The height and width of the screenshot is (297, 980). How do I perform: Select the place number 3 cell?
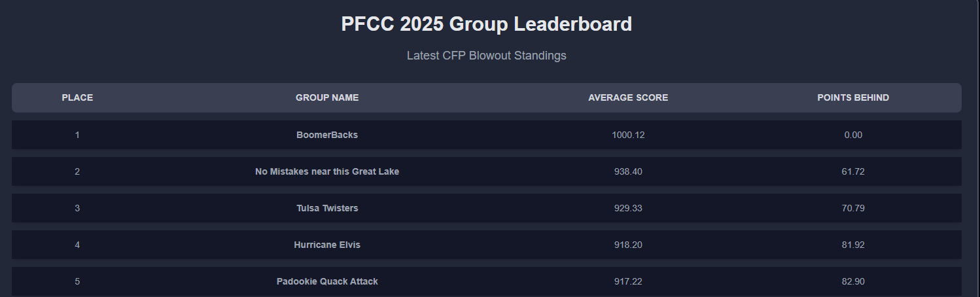(x=77, y=208)
